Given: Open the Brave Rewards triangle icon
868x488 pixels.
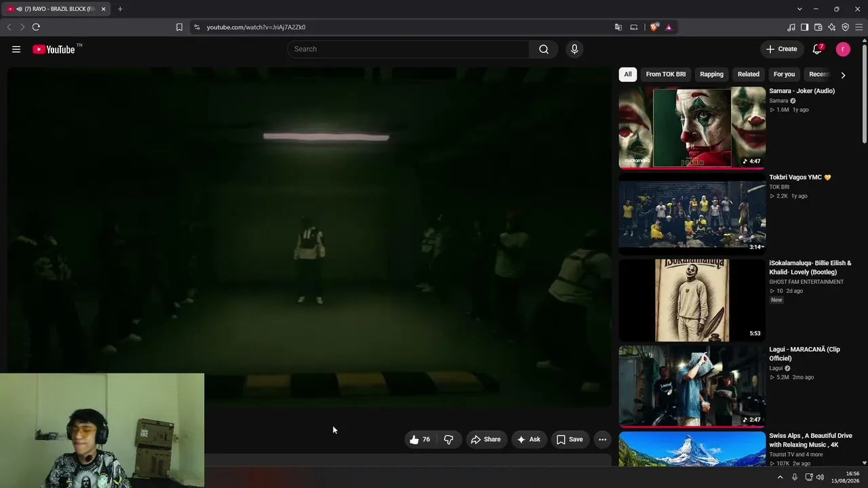Looking at the screenshot, I should [x=669, y=27].
